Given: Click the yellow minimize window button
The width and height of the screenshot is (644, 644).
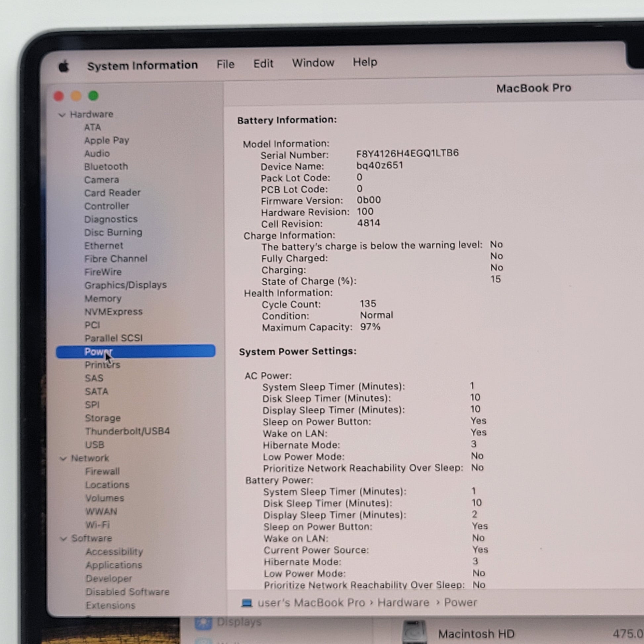Looking at the screenshot, I should tap(76, 96).
